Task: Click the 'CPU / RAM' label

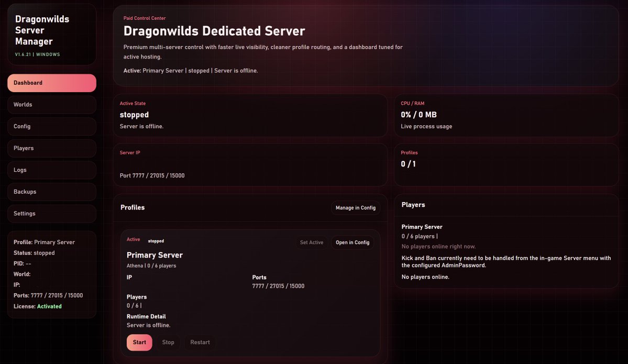Action: (x=413, y=104)
